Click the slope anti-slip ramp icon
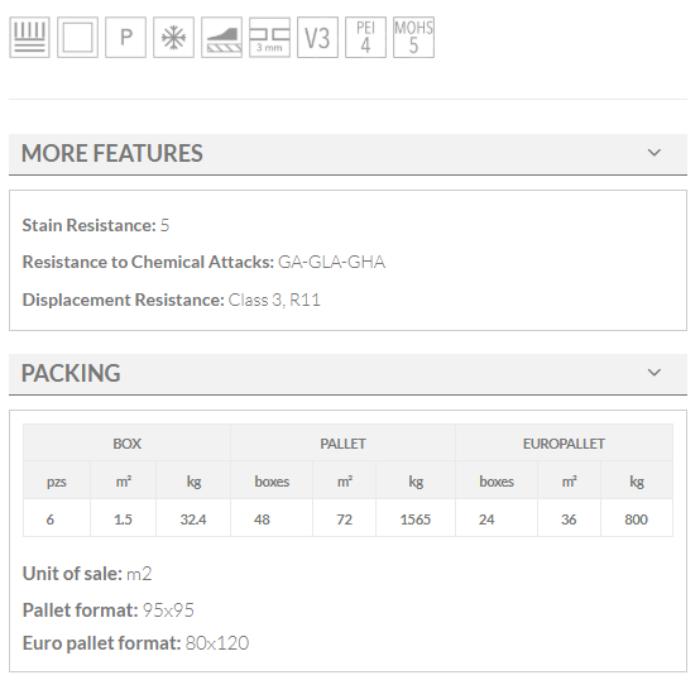Viewport: 700px width, 700px height. pos(221,39)
